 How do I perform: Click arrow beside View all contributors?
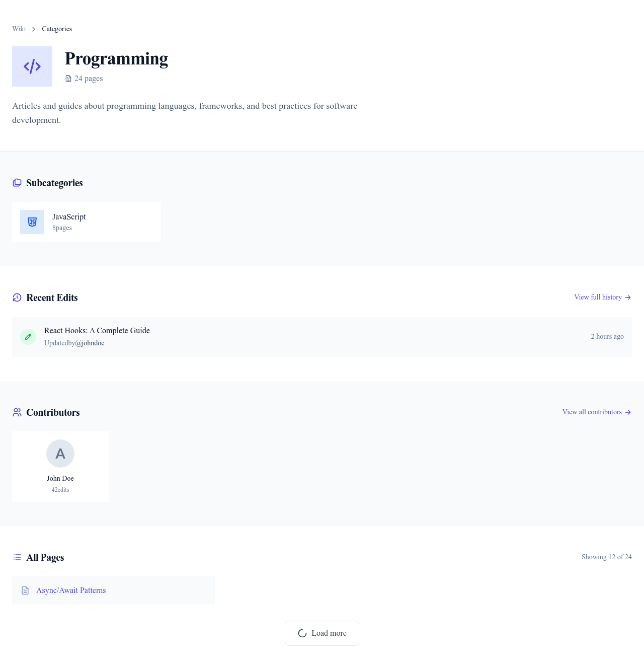[x=628, y=412]
